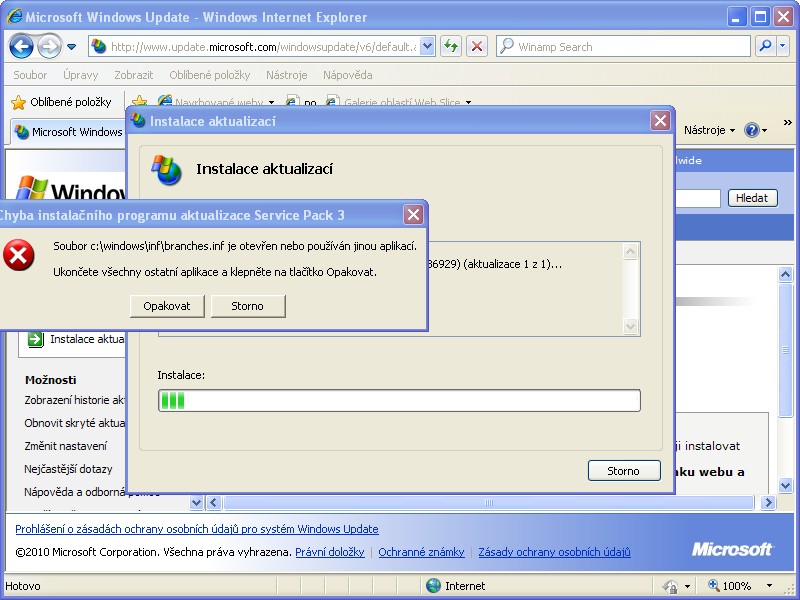
Task: Open the zoom level dropdown arrow
Action: [769, 586]
